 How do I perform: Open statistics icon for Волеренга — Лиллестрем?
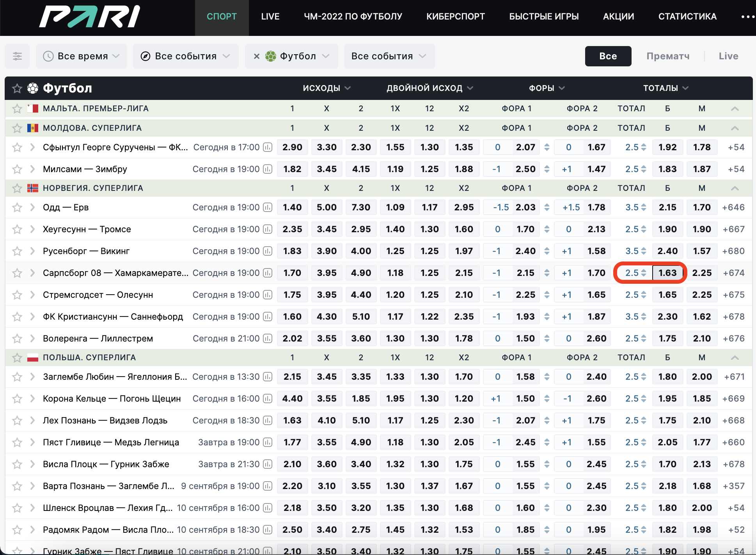click(x=268, y=338)
